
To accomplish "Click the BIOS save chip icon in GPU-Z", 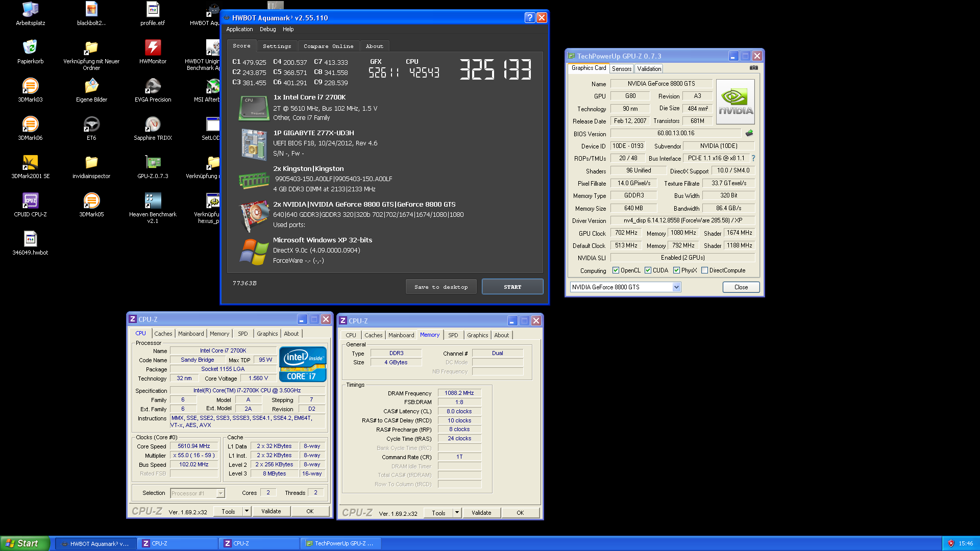I will (x=749, y=133).
